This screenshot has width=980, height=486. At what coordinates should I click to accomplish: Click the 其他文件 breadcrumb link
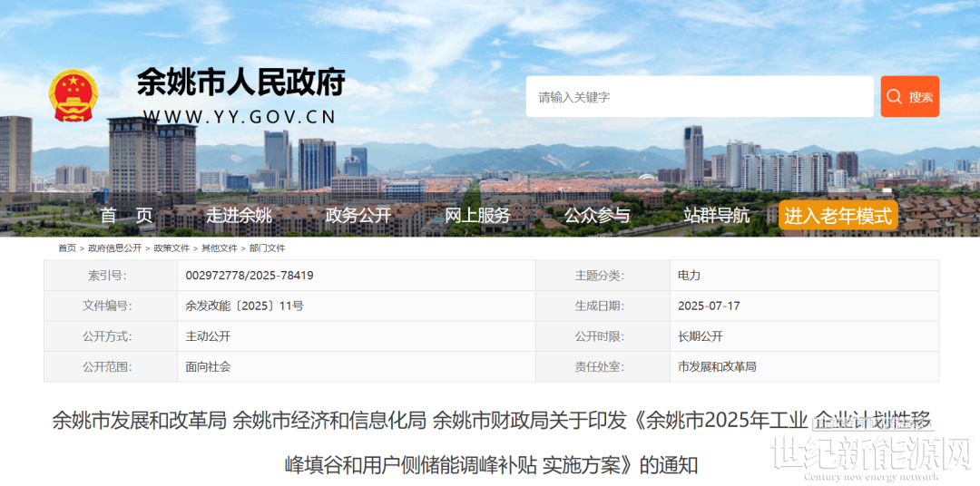click(x=219, y=248)
